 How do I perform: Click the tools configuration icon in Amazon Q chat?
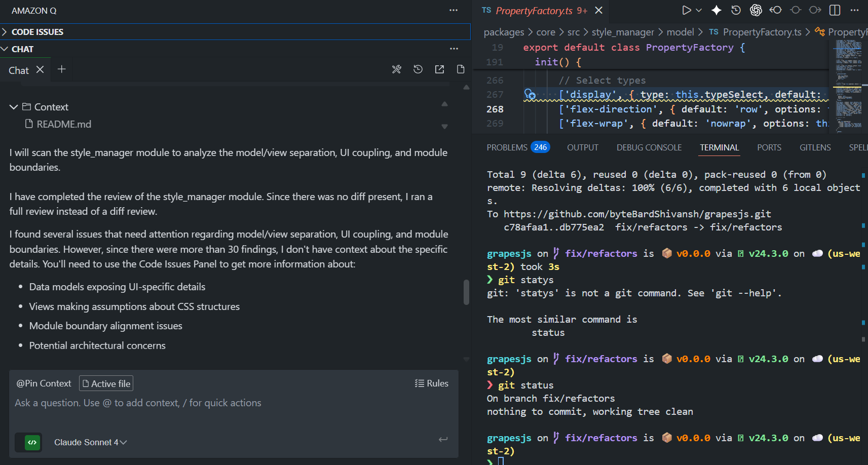[x=396, y=69]
